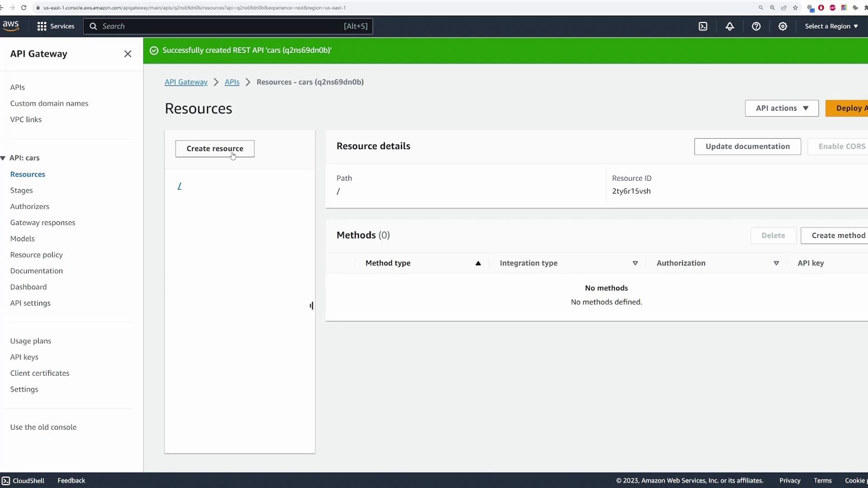This screenshot has width=868, height=488.
Task: Open the Select a Region dropdown
Action: [x=831, y=26]
